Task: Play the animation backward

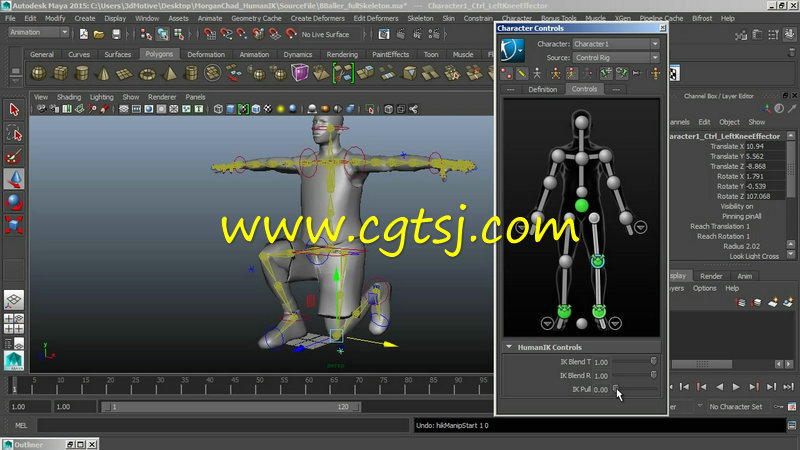Action: 719,387
